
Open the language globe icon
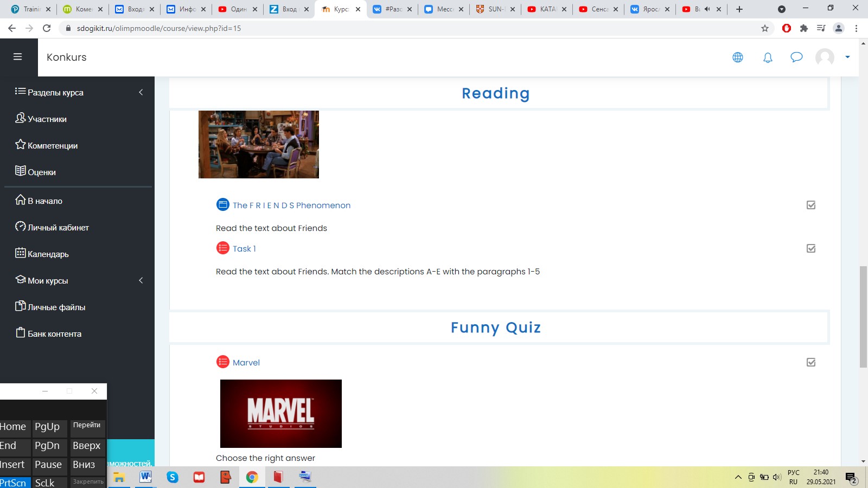pyautogui.click(x=738, y=57)
